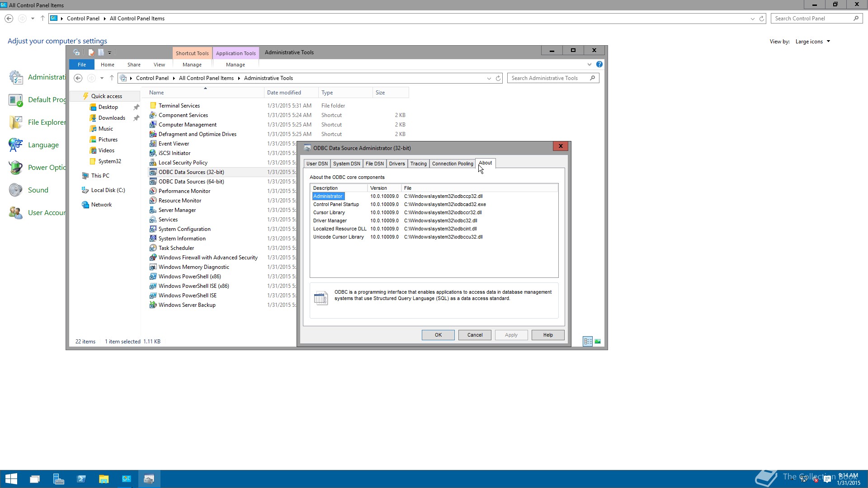
Task: Click Server Manager taskbar icon
Action: click(58, 479)
